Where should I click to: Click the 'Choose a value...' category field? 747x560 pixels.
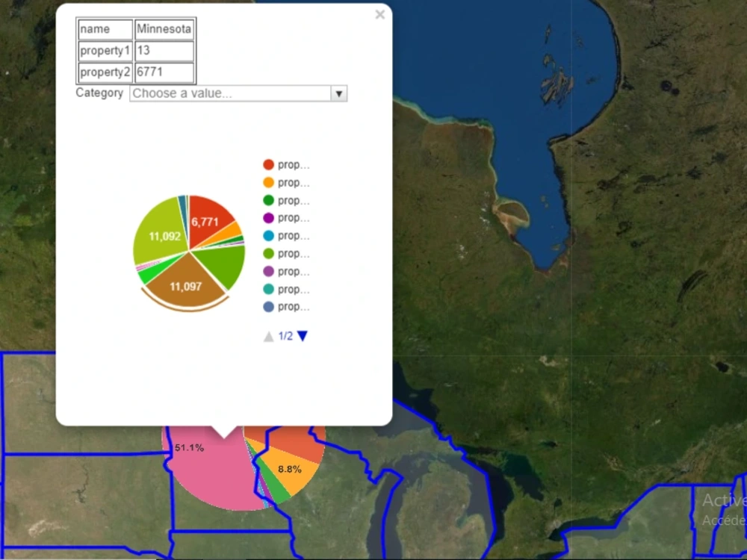[238, 93]
